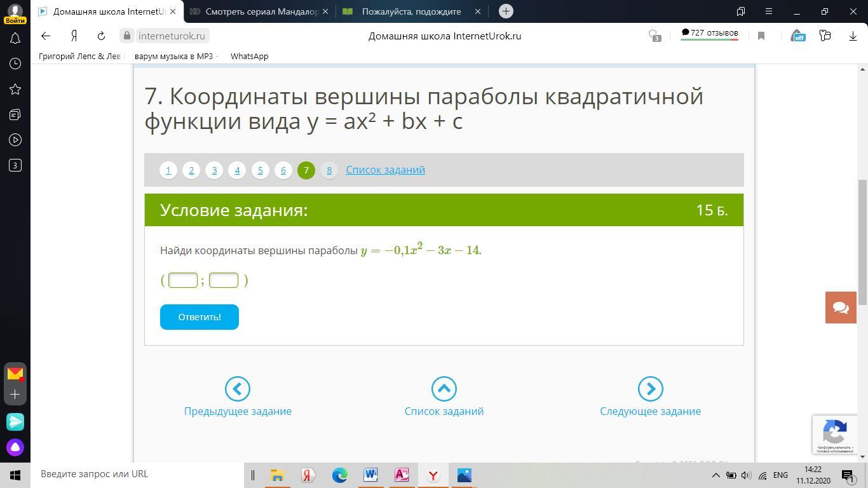Reload the current page
The width and height of the screenshot is (868, 488).
101,36
